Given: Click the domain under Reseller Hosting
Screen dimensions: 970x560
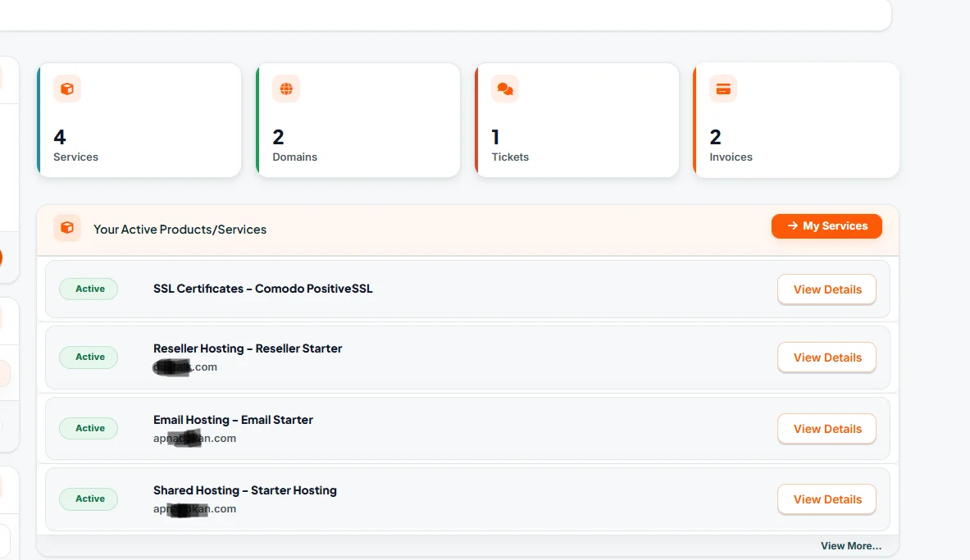Looking at the screenshot, I should (185, 367).
